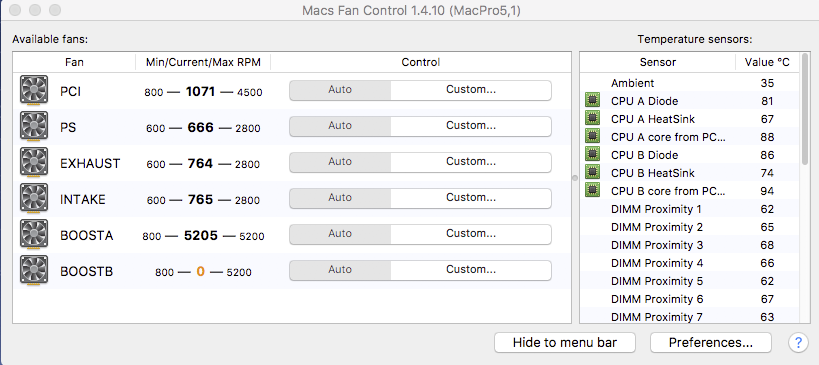Click Hide to menu bar button
Image resolution: width=819 pixels, height=365 pixels.
click(x=565, y=343)
